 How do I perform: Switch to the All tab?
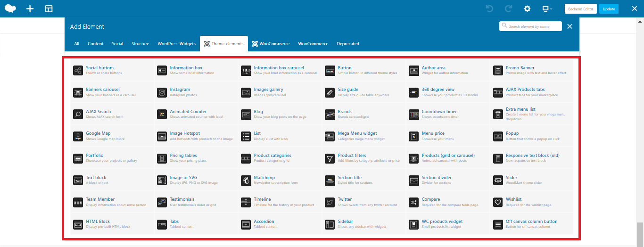(77, 44)
